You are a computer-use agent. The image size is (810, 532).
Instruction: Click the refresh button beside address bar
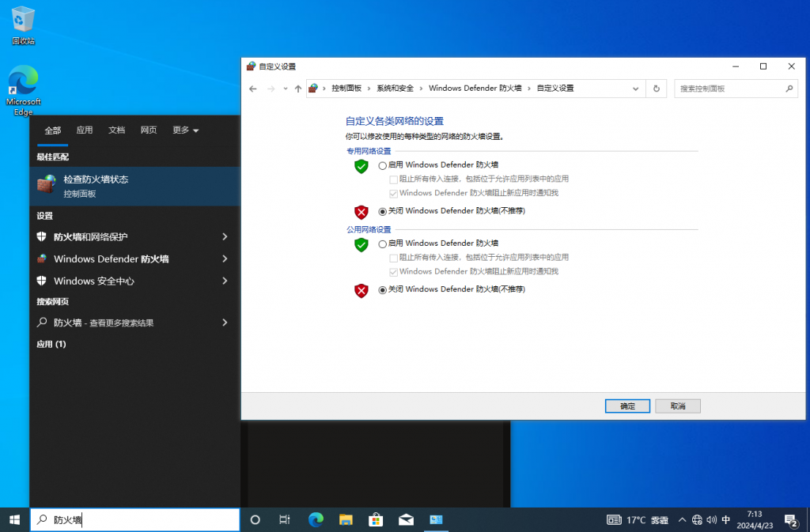pos(656,89)
